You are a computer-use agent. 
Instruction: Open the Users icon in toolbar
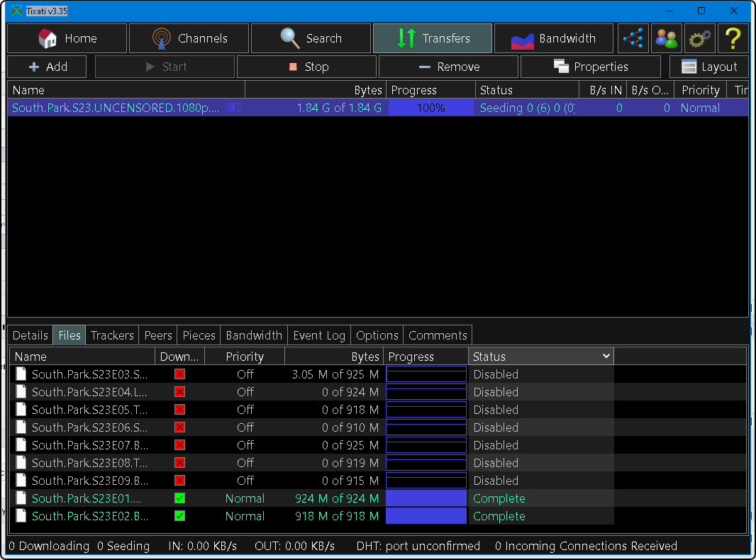click(x=667, y=38)
